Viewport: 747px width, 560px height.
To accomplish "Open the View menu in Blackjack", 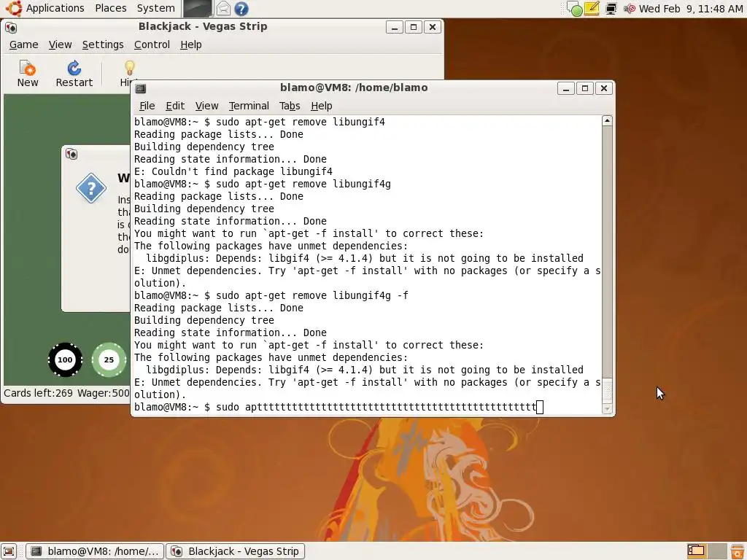I will click(60, 44).
